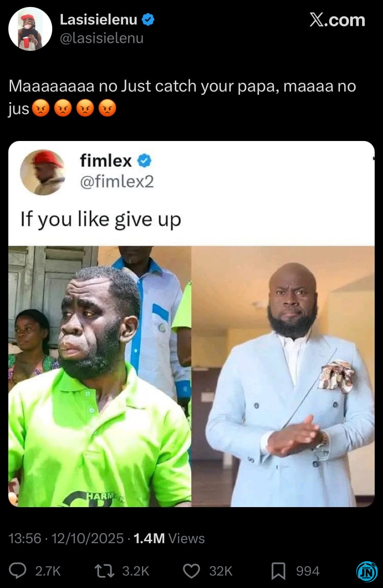The width and height of the screenshot is (383, 588).
Task: Click the retweet arrows icon
Action: 105,571
